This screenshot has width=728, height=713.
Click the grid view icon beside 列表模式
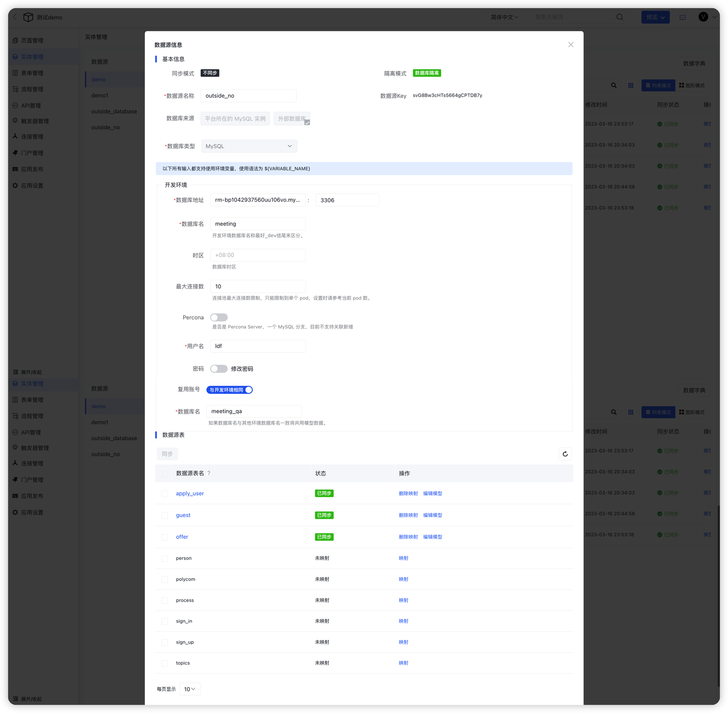[x=630, y=86]
